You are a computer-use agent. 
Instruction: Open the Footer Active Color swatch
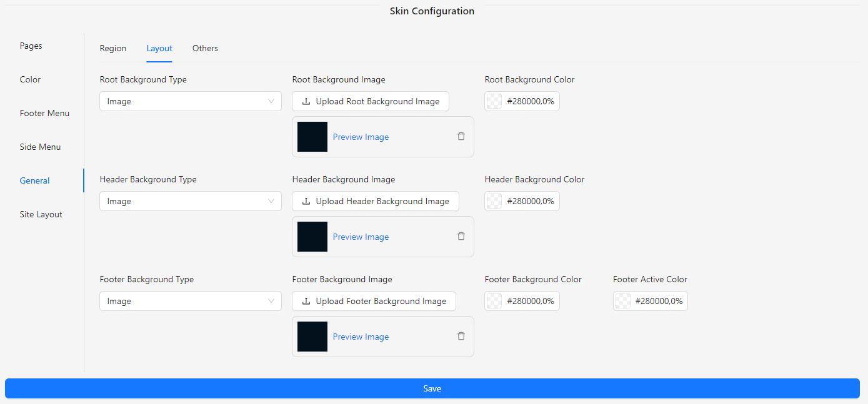[x=623, y=302]
